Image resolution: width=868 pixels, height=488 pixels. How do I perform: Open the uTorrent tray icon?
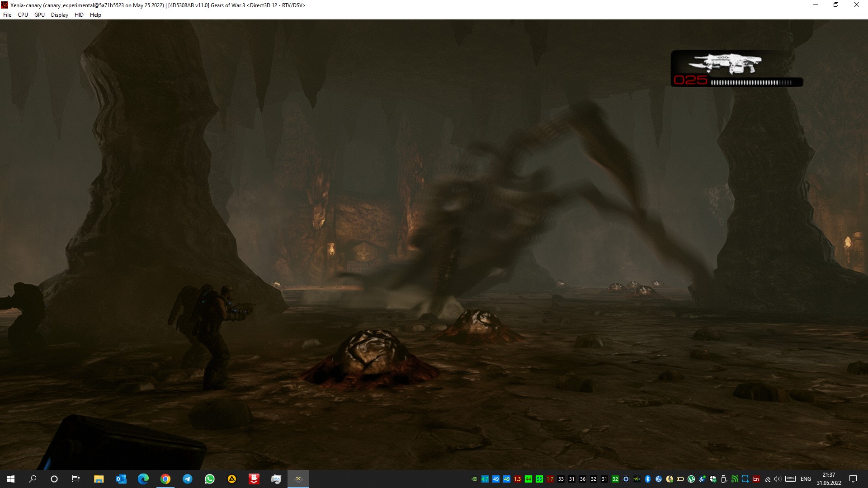[x=691, y=479]
